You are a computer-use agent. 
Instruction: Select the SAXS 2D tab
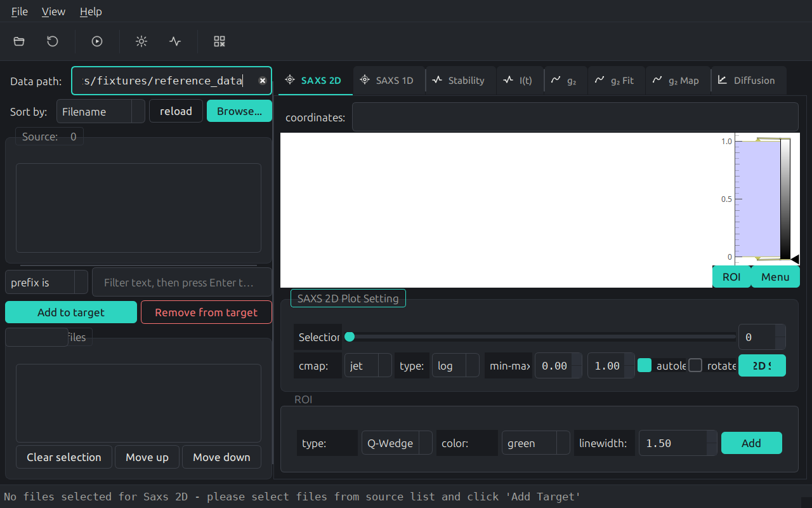click(x=315, y=81)
